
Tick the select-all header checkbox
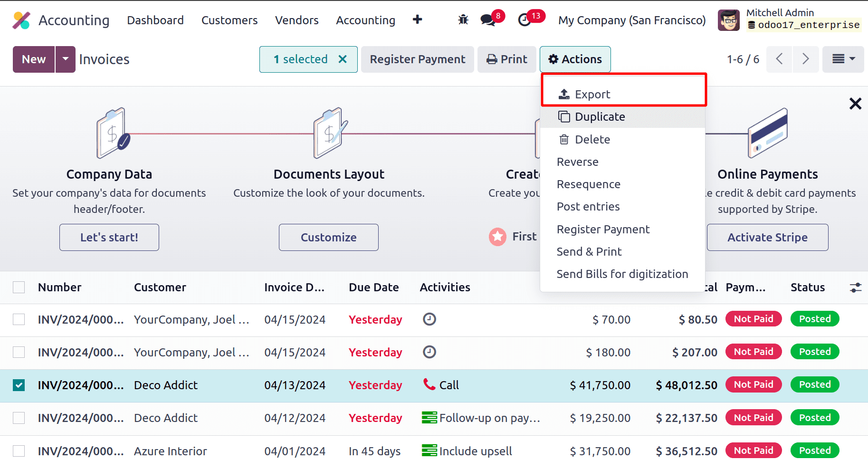pos(19,287)
